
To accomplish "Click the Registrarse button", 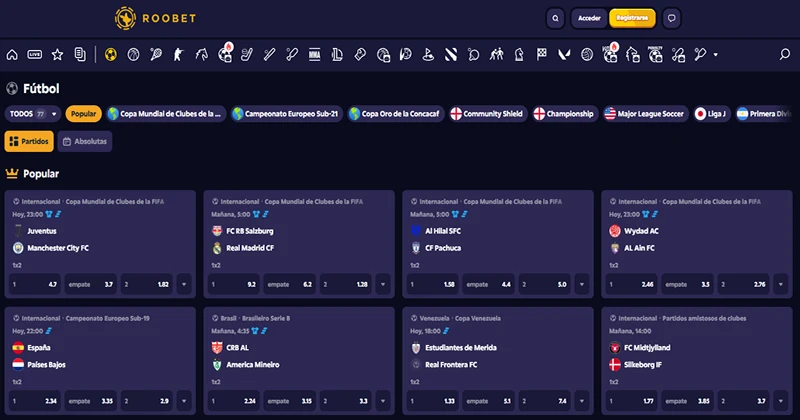I will click(x=632, y=18).
